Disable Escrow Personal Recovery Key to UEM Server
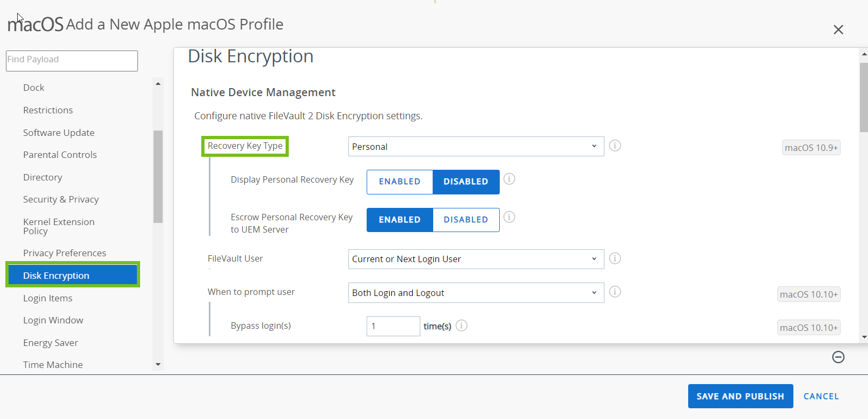 (466, 220)
